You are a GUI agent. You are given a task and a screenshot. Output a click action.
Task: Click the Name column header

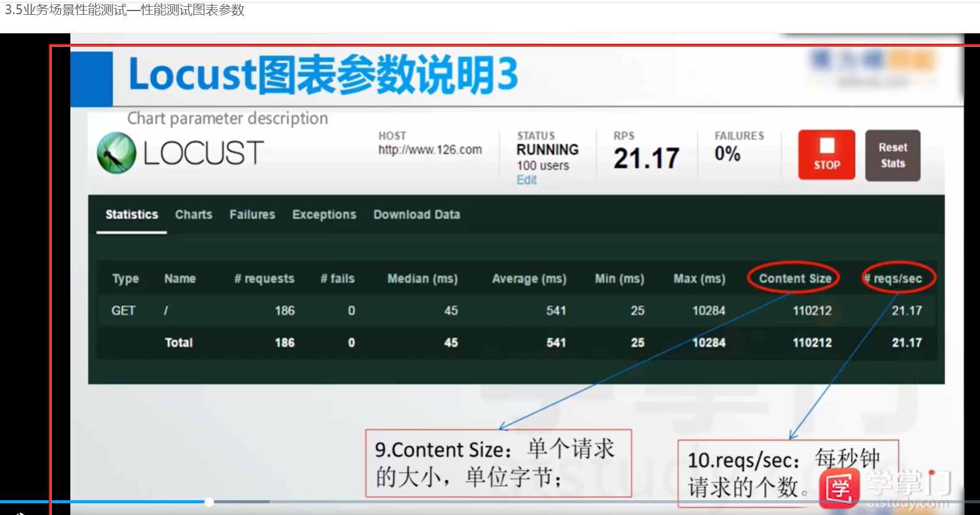(180, 278)
